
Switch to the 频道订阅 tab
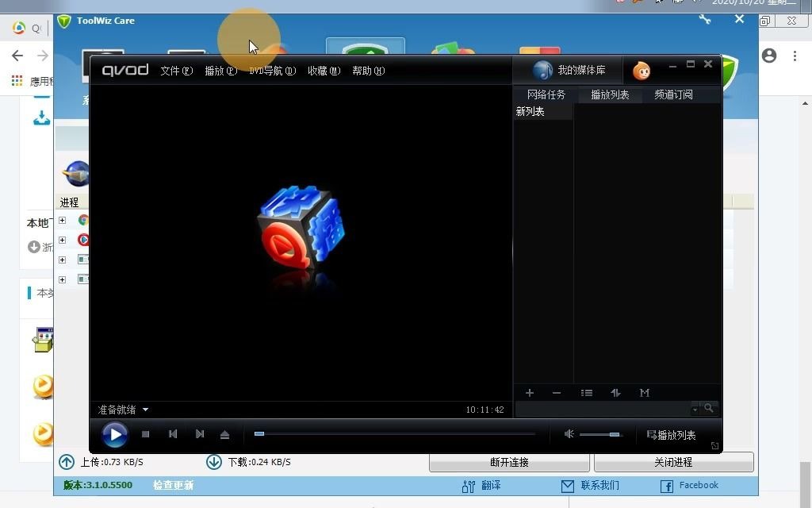click(672, 94)
